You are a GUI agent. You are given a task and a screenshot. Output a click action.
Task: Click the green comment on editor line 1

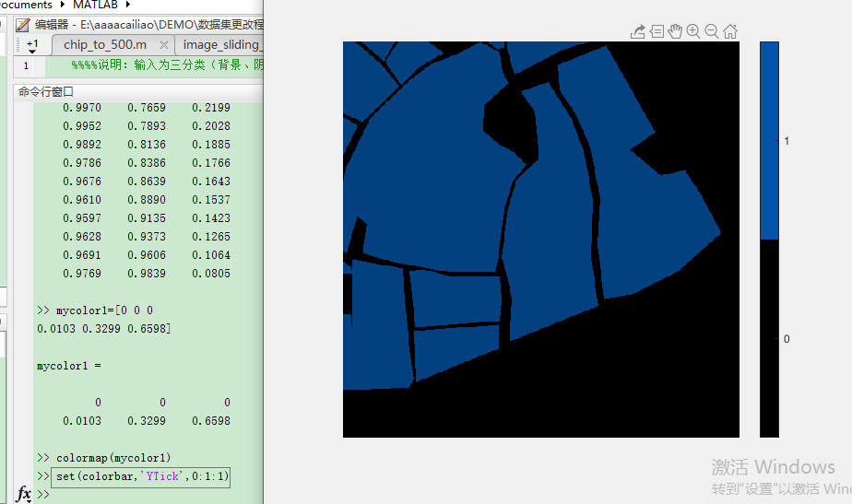[x=168, y=65]
